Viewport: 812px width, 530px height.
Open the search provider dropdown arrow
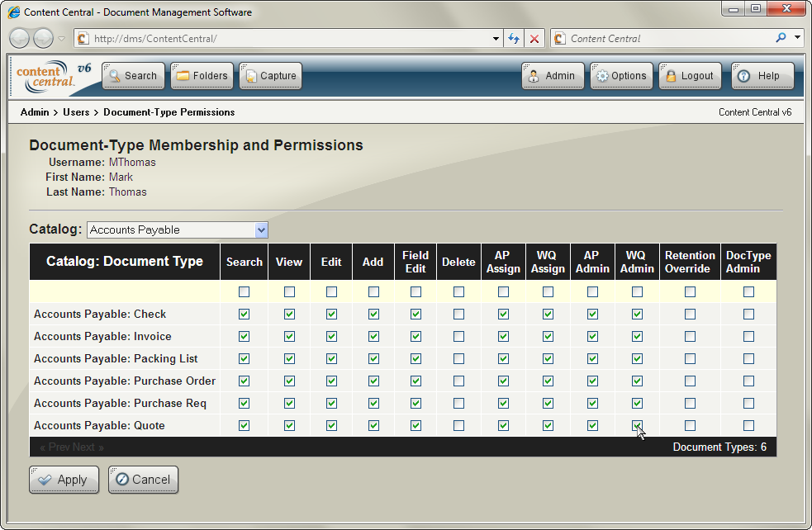(797, 38)
